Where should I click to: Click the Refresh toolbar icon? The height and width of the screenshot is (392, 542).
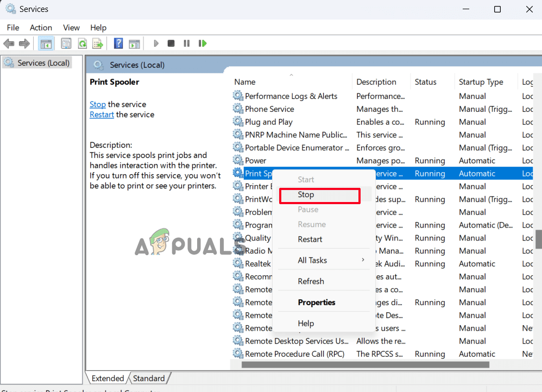coord(82,43)
